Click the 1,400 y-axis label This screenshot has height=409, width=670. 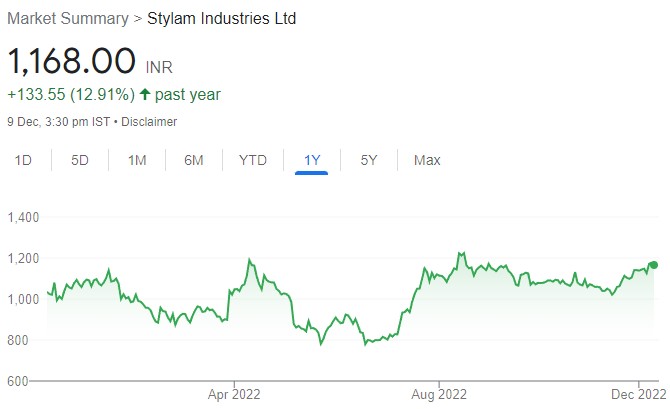(23, 217)
